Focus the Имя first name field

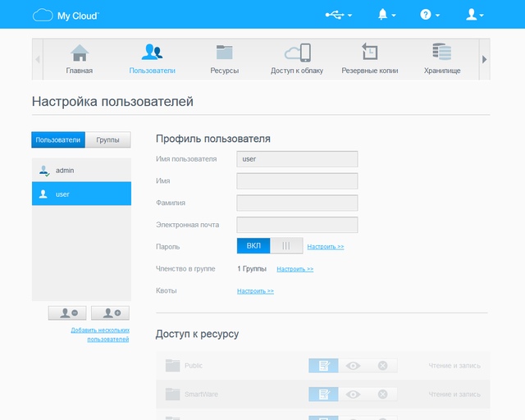click(297, 180)
